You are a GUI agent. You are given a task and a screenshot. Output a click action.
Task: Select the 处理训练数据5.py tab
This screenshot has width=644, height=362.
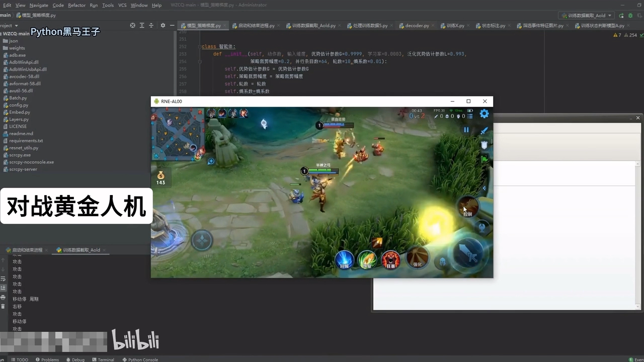(370, 25)
